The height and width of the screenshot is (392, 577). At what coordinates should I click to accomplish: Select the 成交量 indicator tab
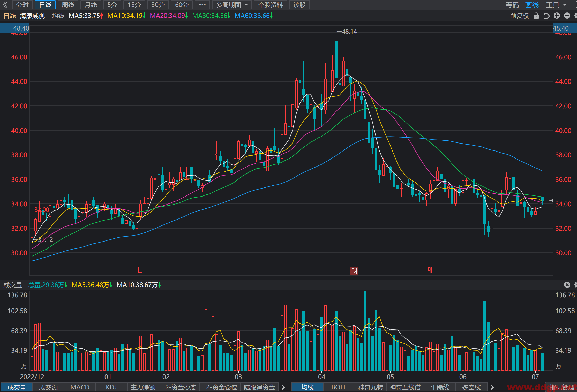[x=17, y=387]
